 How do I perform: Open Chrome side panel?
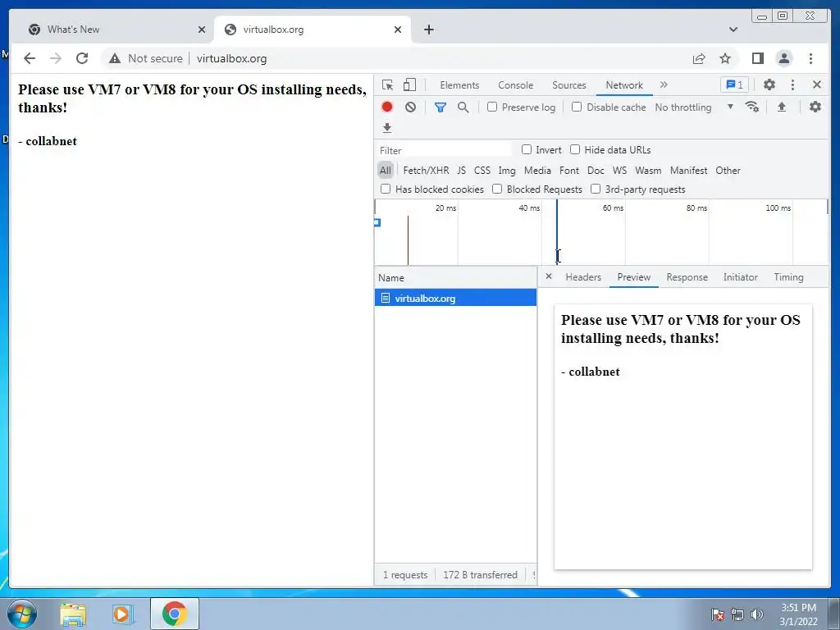point(757,58)
